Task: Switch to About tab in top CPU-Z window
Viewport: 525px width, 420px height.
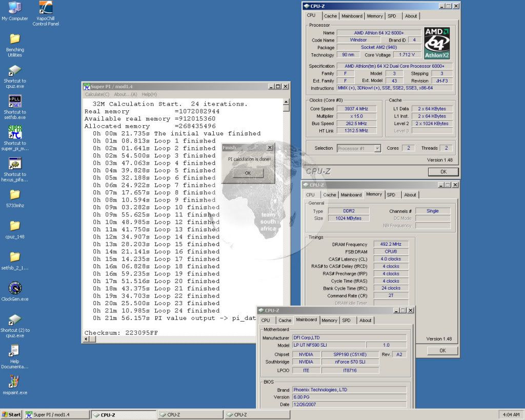Action: [x=411, y=16]
